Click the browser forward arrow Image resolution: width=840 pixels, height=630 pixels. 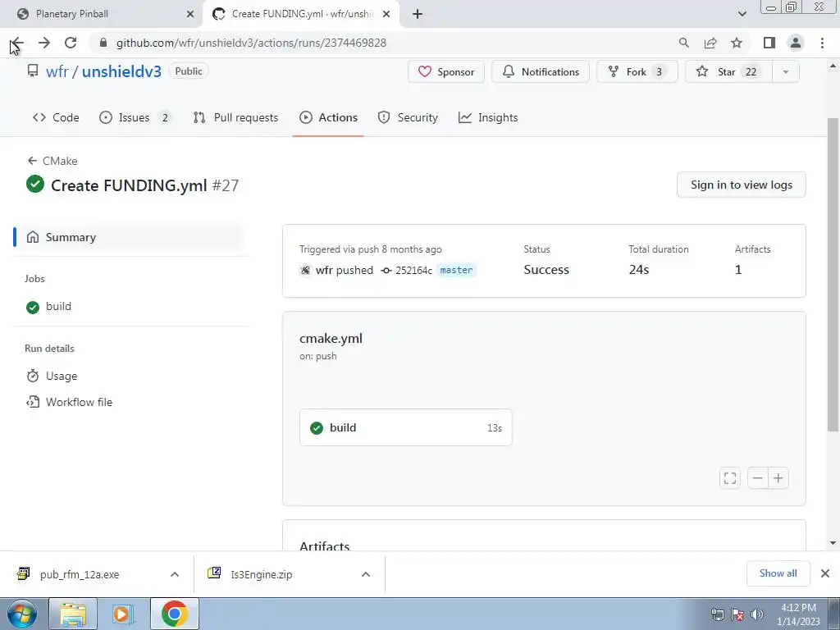click(x=44, y=43)
